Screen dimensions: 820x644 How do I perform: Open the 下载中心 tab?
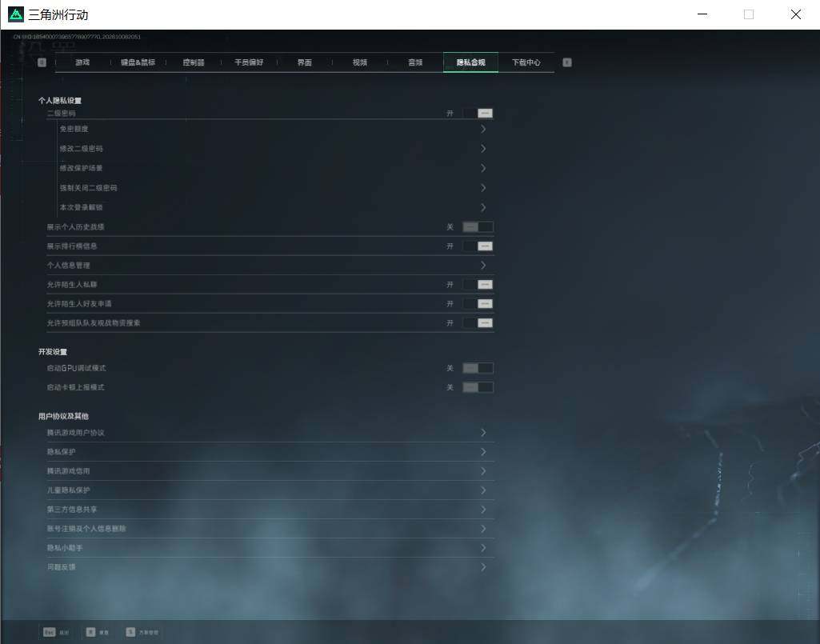click(x=526, y=62)
